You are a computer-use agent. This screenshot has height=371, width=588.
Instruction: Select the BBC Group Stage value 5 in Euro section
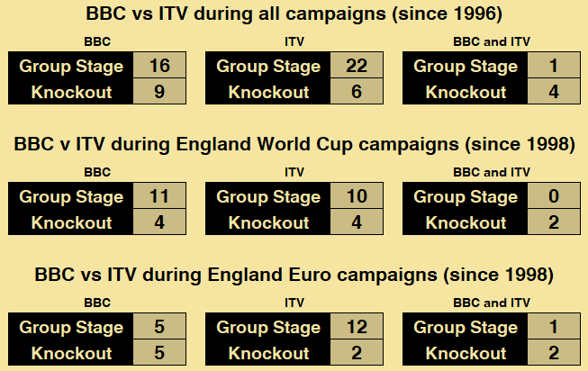tap(158, 327)
